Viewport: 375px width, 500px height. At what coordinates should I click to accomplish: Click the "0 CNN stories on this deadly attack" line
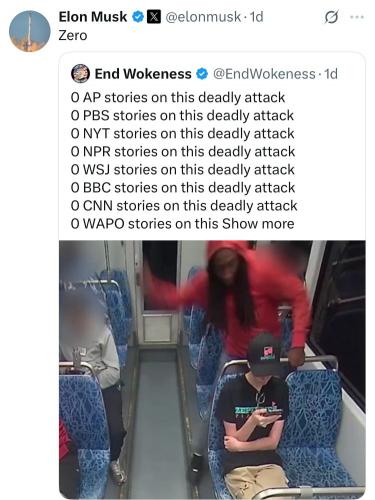coord(184,206)
